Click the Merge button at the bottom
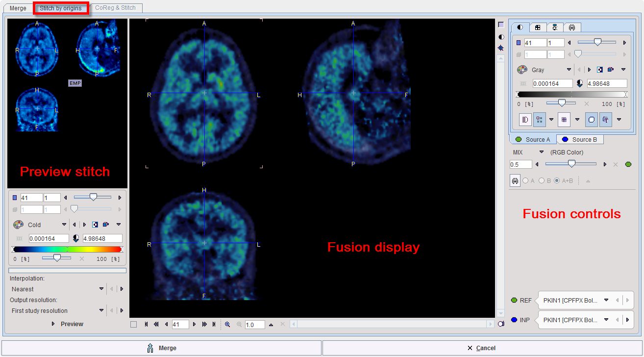This screenshot has width=644, height=357. 161,348
